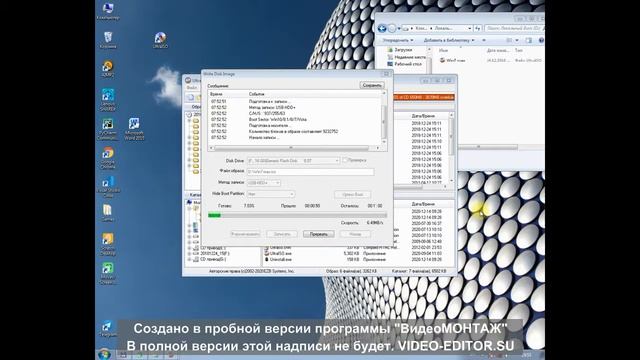Click the Файл образа path field
The height and width of the screenshot is (360, 640).
pyautogui.click(x=311, y=172)
